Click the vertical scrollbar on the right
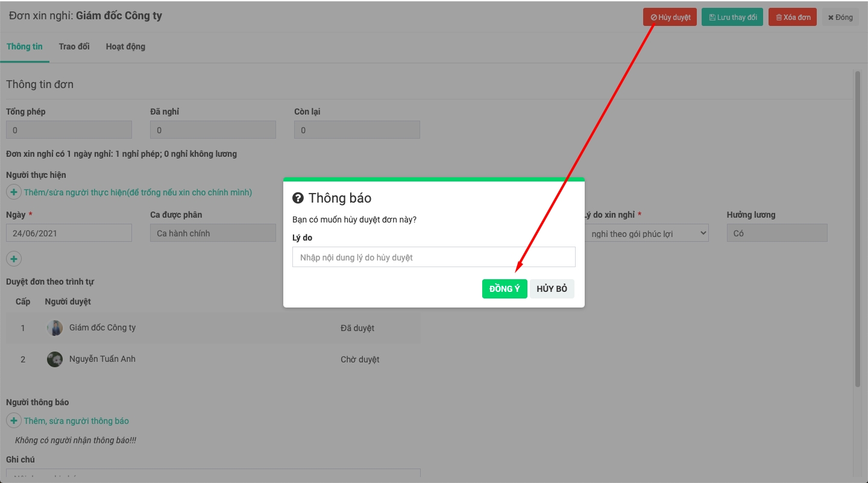The height and width of the screenshot is (483, 868). click(857, 229)
